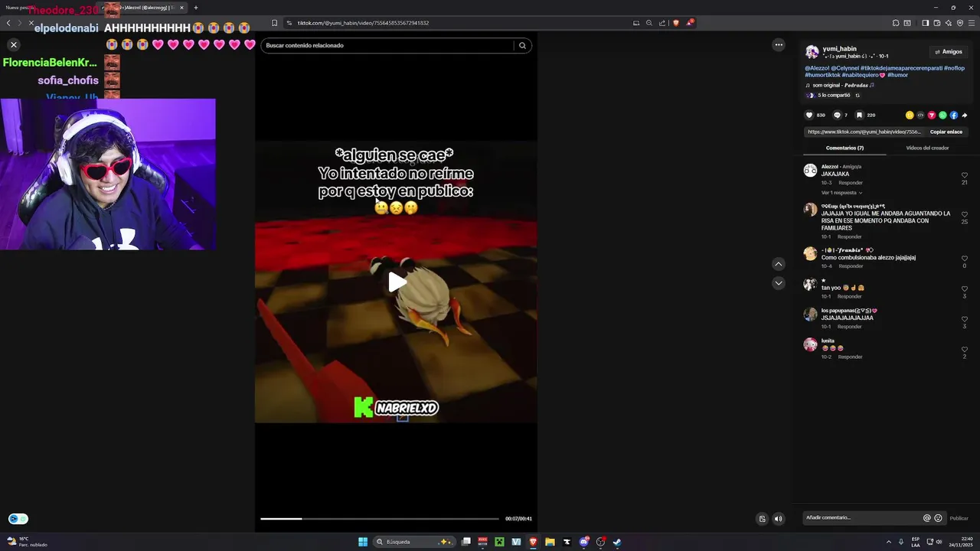
Task: Go to the next video arrow
Action: (x=779, y=283)
